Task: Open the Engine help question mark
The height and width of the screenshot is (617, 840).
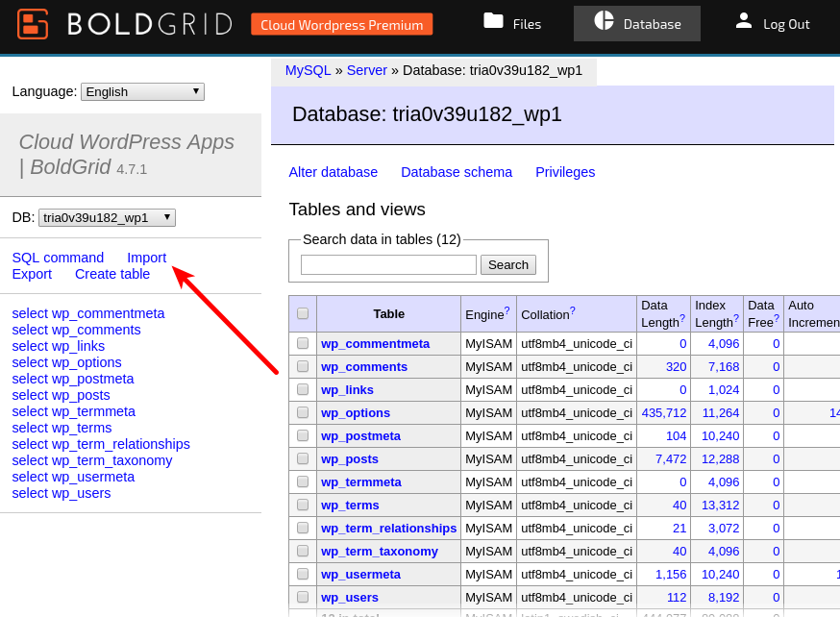Action: 506,310
